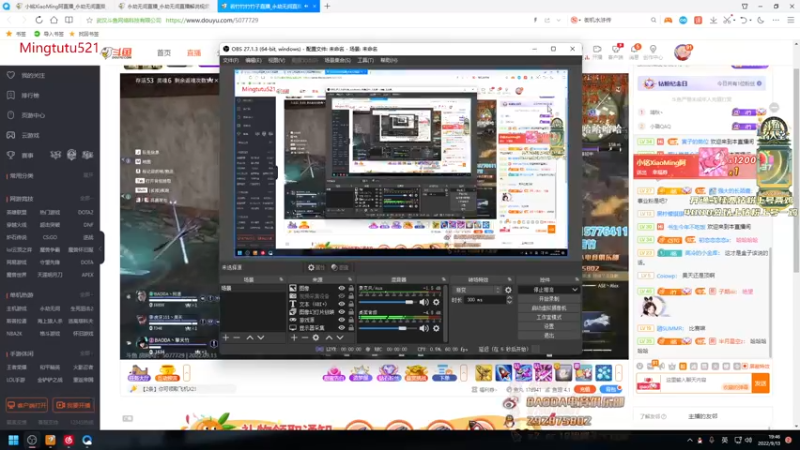Adjust the desktop audio volume slider
Screen dimensions: 800x450
click(x=387, y=329)
